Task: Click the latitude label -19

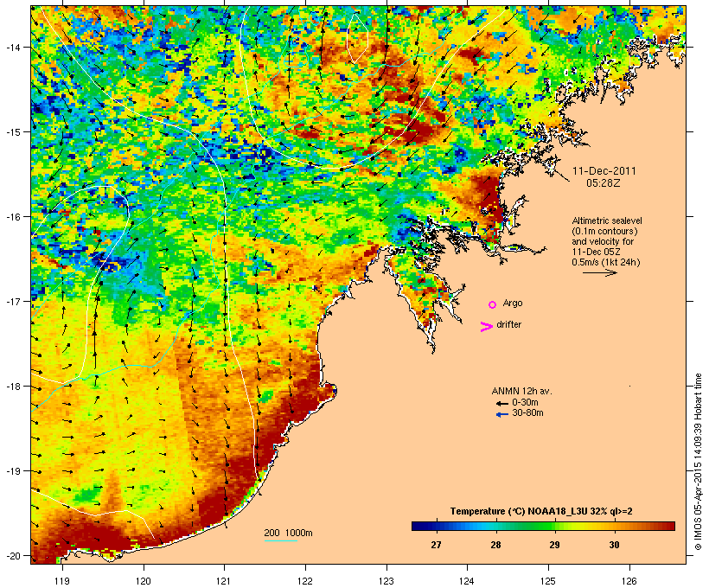Action: coord(12,471)
